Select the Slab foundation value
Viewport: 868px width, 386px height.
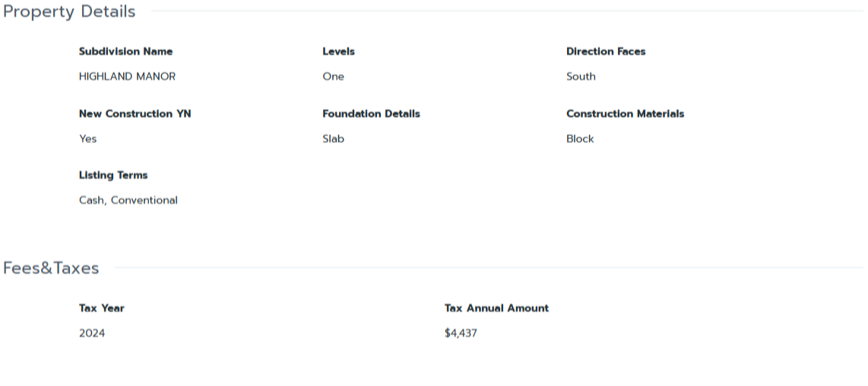pos(333,139)
